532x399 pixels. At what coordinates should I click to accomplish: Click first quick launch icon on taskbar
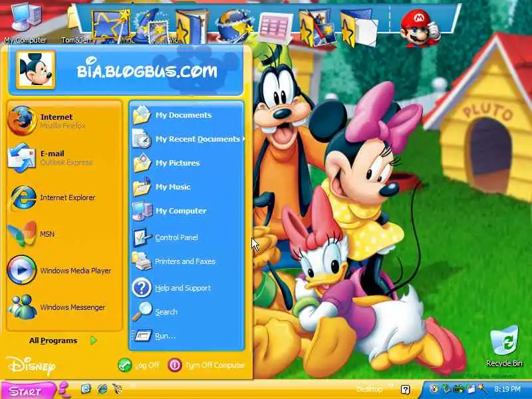click(86, 388)
